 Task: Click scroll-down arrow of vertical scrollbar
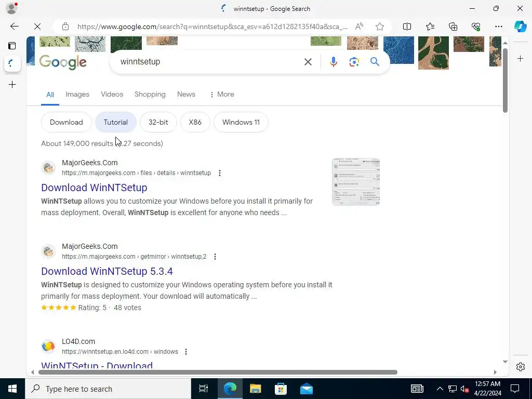[x=505, y=362]
